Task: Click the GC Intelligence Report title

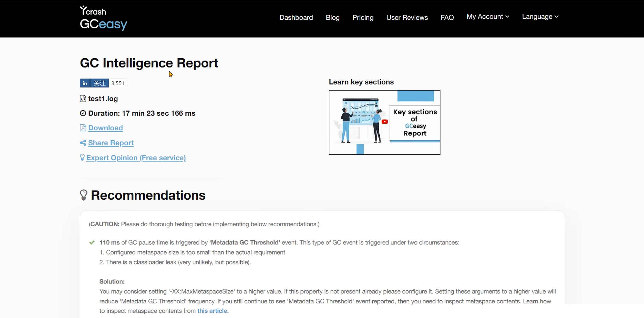Action: [x=149, y=63]
